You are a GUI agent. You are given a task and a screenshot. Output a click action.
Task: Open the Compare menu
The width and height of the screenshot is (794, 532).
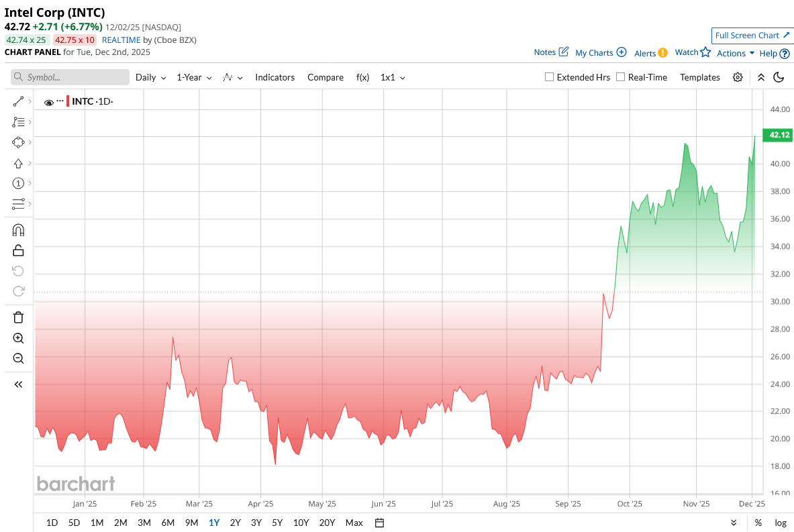pos(326,77)
